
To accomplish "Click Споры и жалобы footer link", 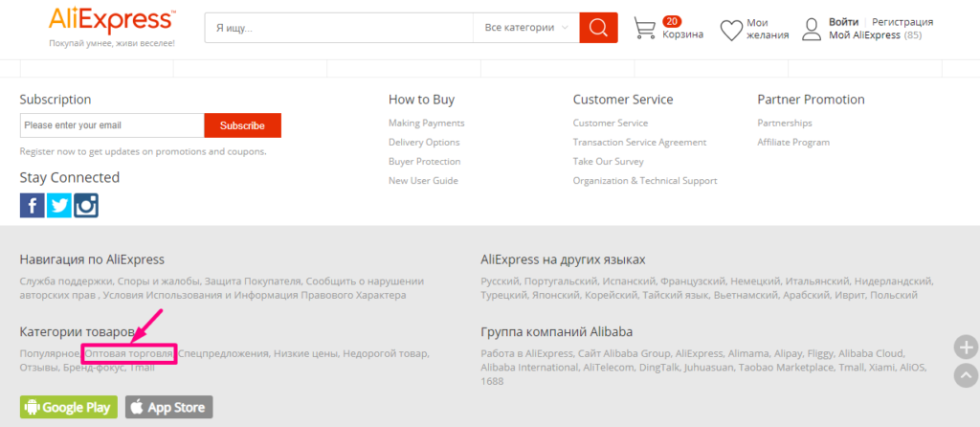I will 158,281.
